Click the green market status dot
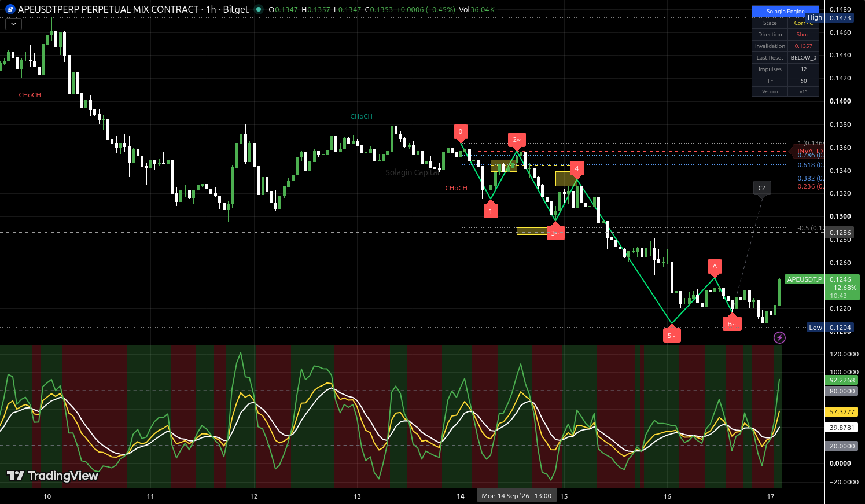The image size is (865, 504). [259, 9]
